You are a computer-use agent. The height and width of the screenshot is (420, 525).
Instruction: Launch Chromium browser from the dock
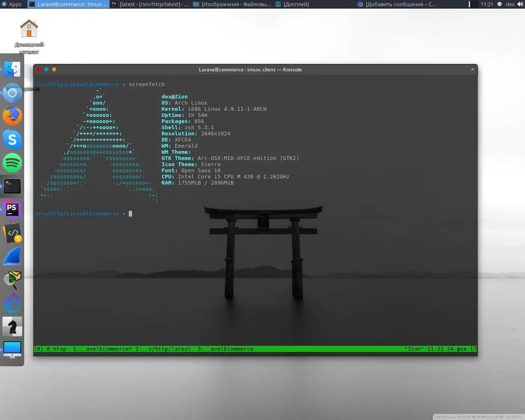click(12, 93)
